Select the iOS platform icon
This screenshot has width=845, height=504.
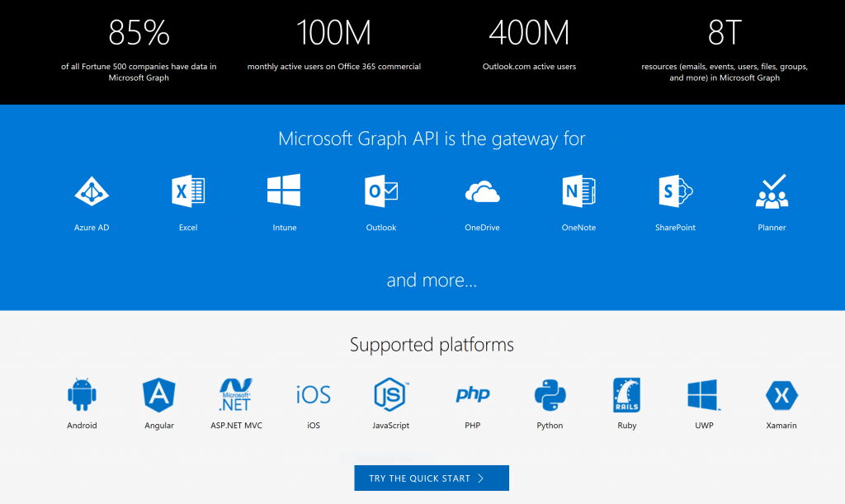pyautogui.click(x=313, y=396)
